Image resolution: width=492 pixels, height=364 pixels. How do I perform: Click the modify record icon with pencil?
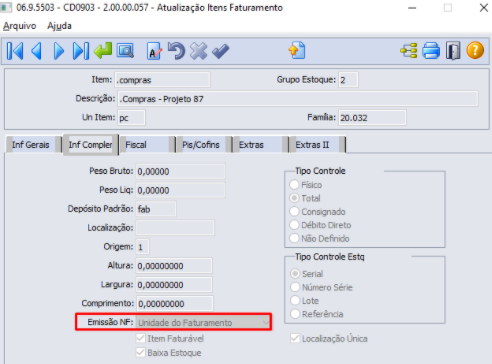[x=154, y=51]
